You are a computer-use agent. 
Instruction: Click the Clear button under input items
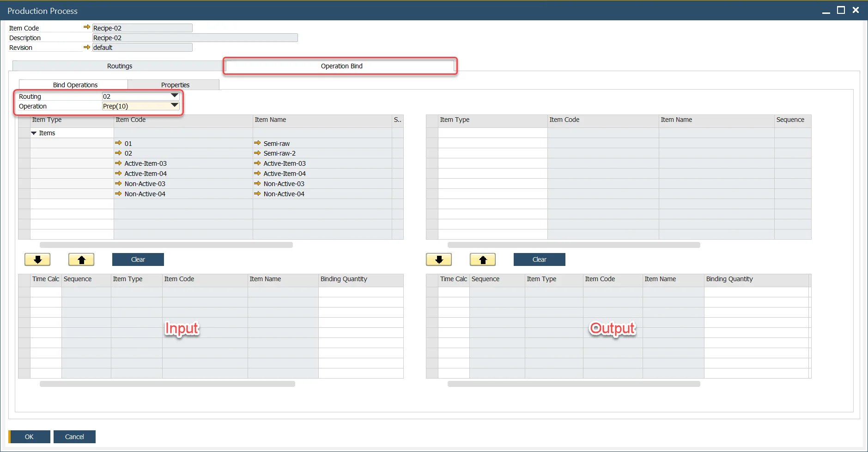(x=138, y=259)
